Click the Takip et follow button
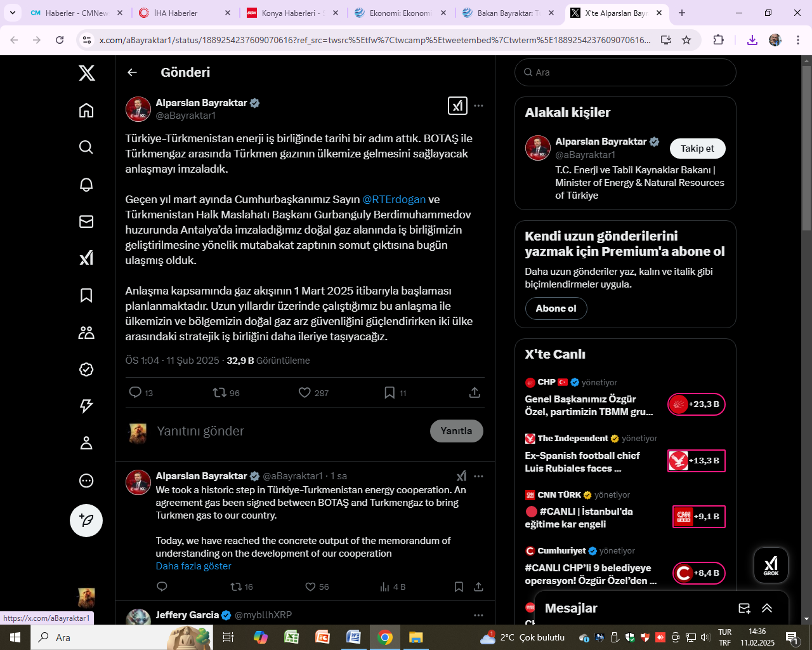Viewport: 812px width, 650px height. point(697,149)
